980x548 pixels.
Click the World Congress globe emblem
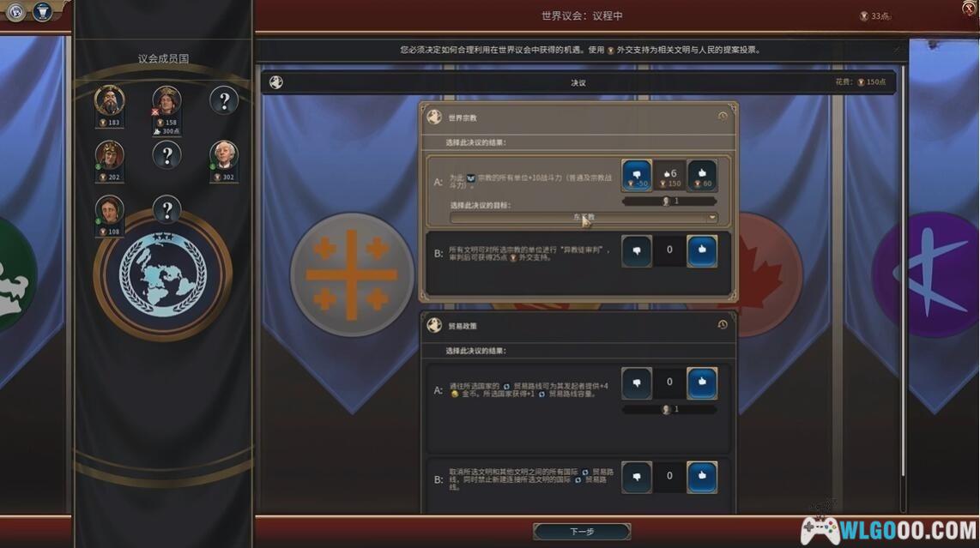tap(162, 274)
